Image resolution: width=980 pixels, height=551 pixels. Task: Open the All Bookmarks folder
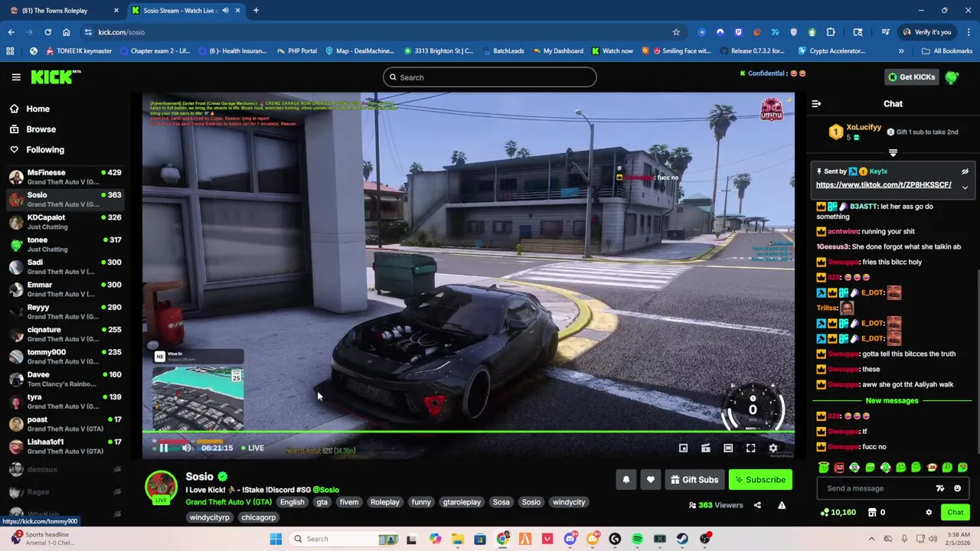click(x=947, y=51)
